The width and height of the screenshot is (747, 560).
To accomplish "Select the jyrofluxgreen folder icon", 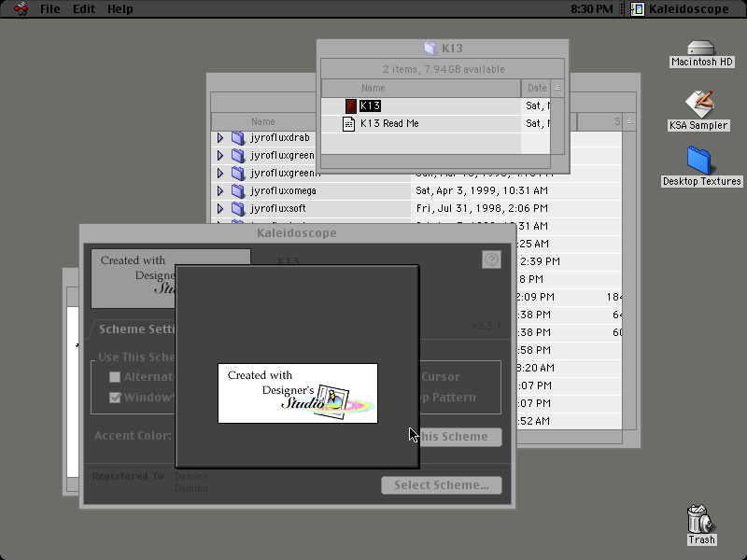I will (238, 155).
